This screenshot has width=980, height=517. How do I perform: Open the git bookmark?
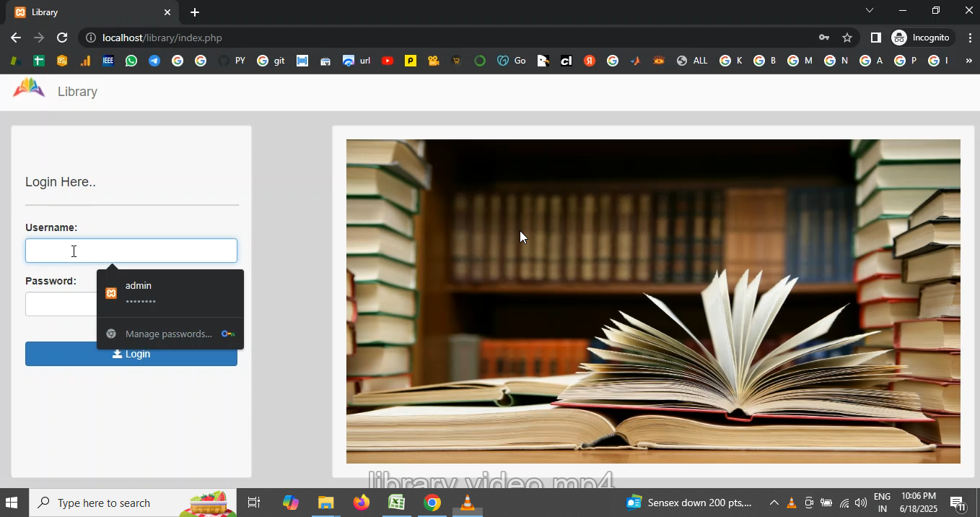tap(271, 61)
